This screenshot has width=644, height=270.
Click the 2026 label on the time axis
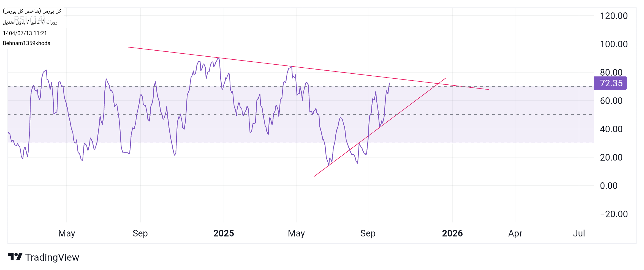point(452,233)
